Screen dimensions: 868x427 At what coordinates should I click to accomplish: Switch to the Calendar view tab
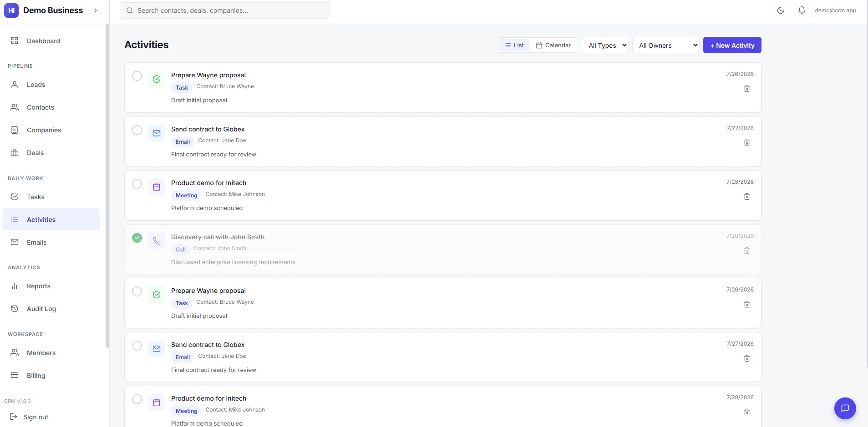point(553,45)
